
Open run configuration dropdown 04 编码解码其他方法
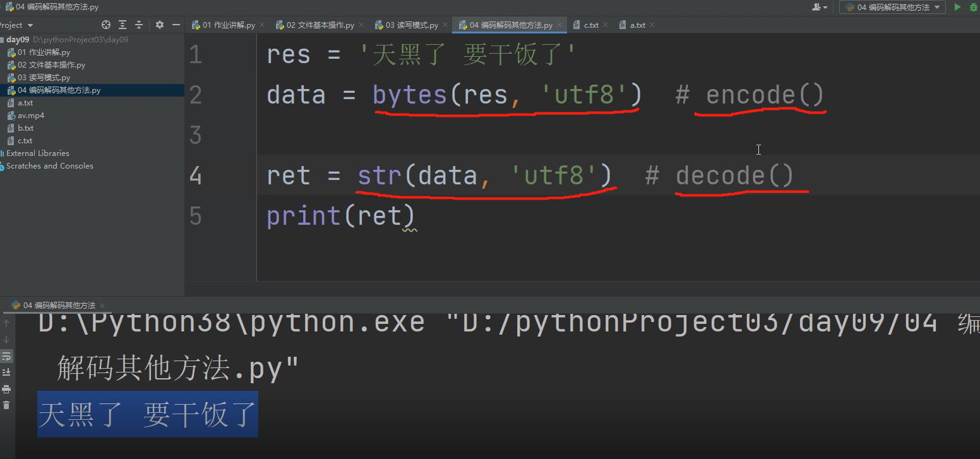892,8
